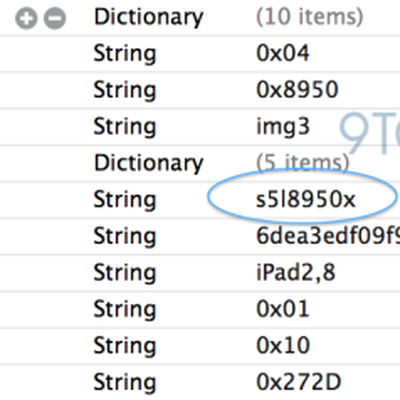This screenshot has height=400, width=400.
Task: Select the Dictionary type with 10 items
Action: coord(149,17)
